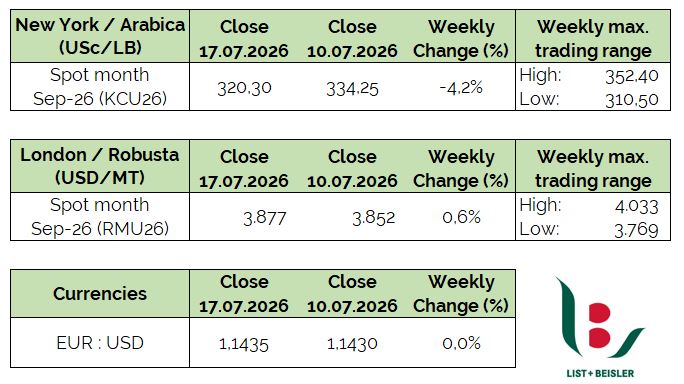
Task: Select the London / Robusta header cell
Action: pyautogui.click(x=100, y=166)
